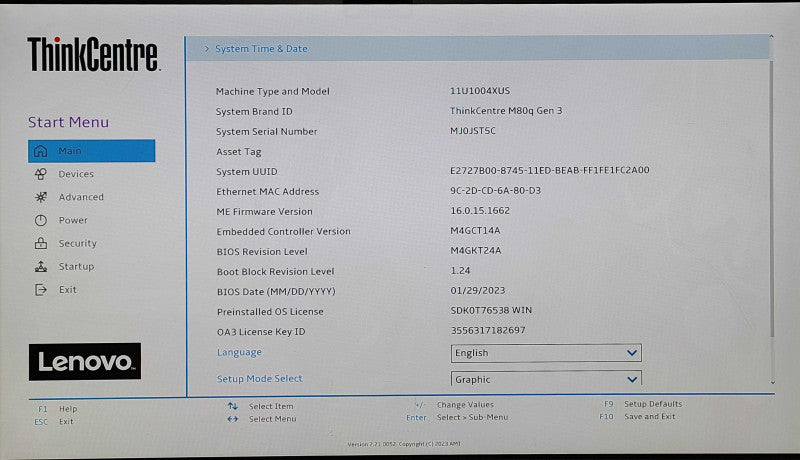Click the Asset Tag label

239,151
